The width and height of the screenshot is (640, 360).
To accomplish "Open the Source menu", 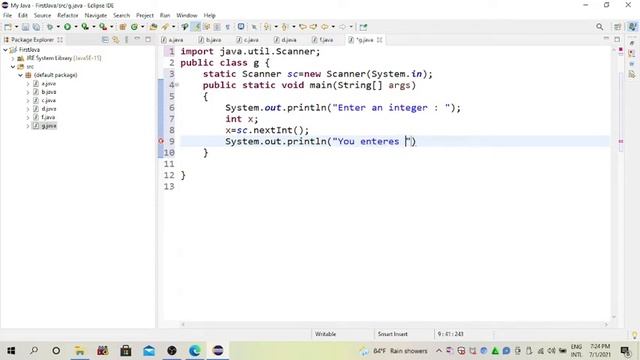I will coord(42,15).
